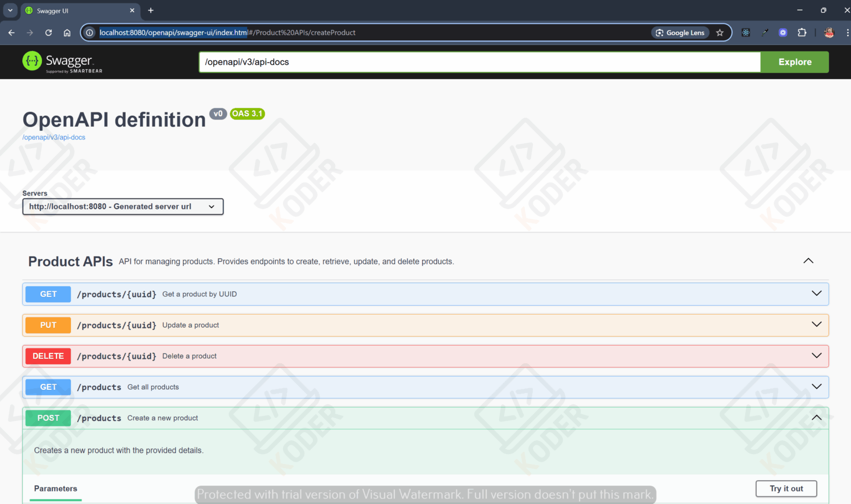Collapse the Product APIs section
Viewport: 851px width, 504px height.
pos(808,261)
